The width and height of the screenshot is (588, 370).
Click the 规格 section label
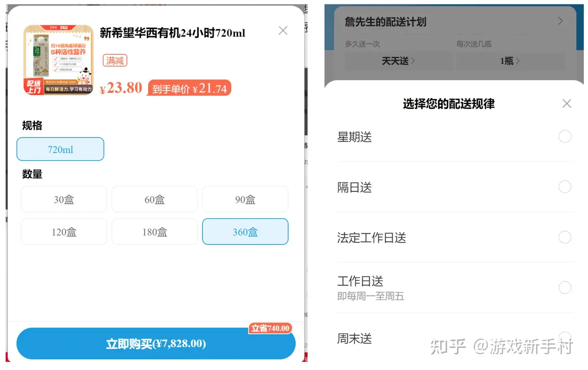pos(32,125)
